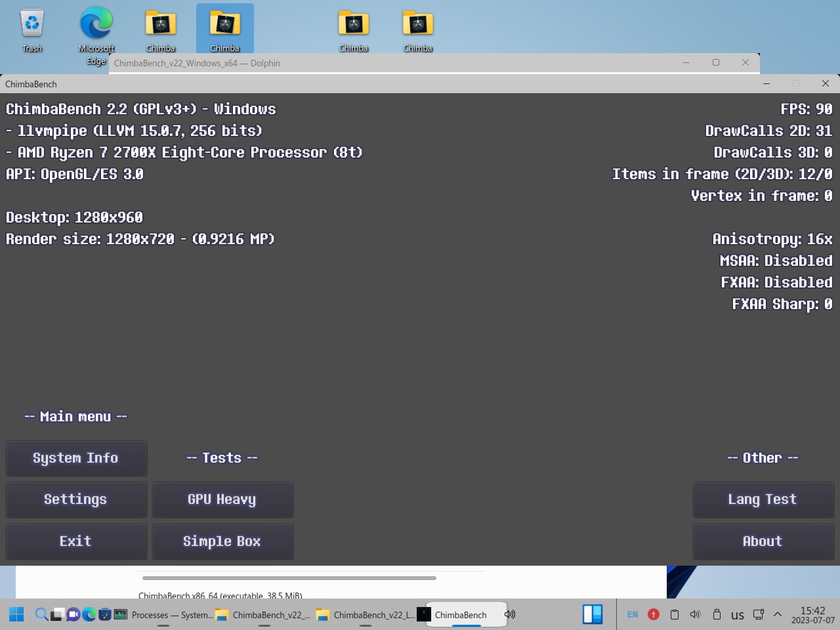Viewport: 840px width, 630px height.
Task: Click the '-- Tests --' label
Action: [222, 458]
